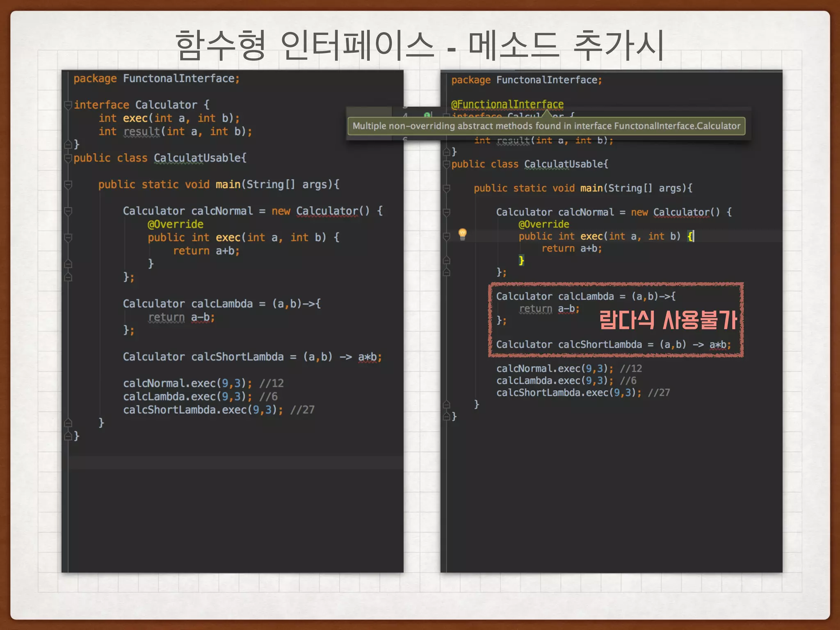
Task: Collapse calcNormal anonymous class fold in right editor
Action: pyautogui.click(x=446, y=212)
